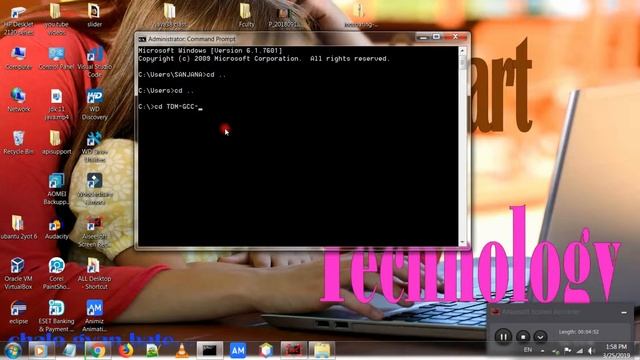The height and width of the screenshot is (360, 640).
Task: Open the youtube videos folder
Action: (x=56, y=20)
